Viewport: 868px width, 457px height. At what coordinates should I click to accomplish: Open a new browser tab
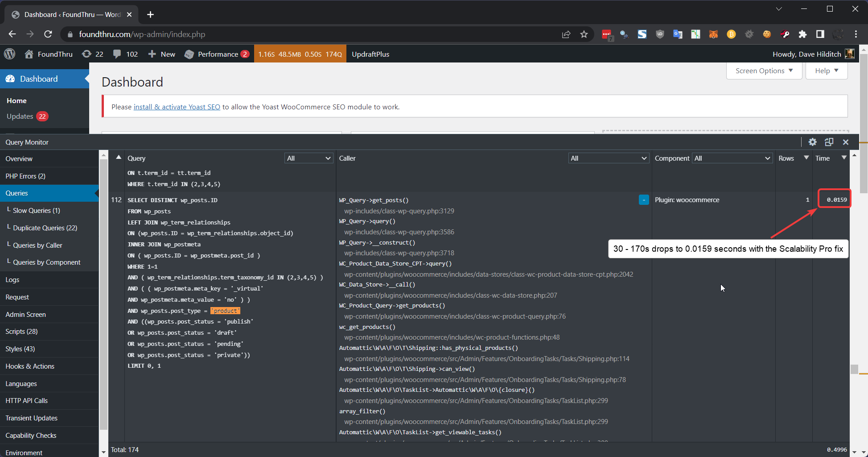coord(150,15)
